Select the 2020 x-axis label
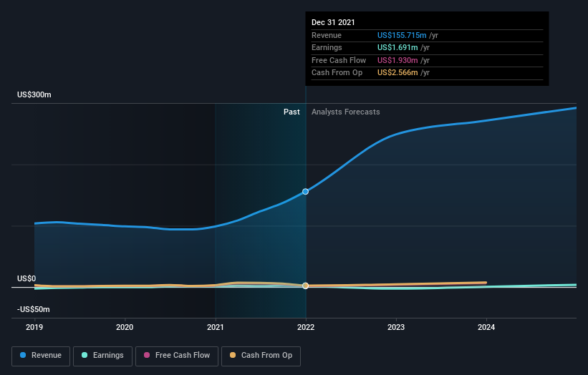Viewport: 588px width, 375px height. pyautogui.click(x=125, y=327)
